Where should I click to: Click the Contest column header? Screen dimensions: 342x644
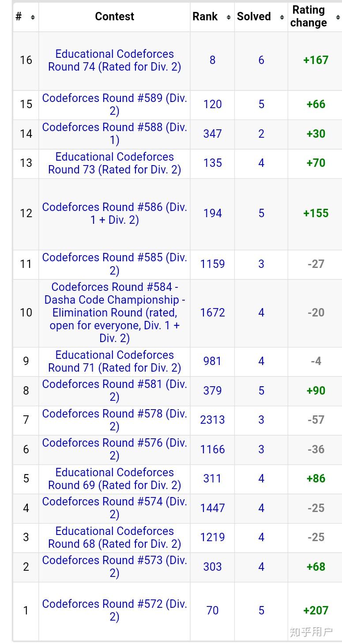pos(114,17)
